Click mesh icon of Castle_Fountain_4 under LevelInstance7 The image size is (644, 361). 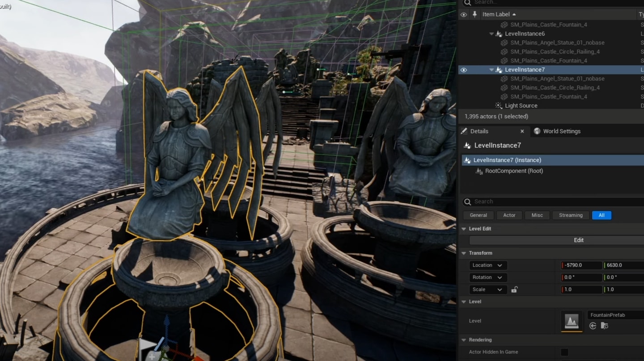point(504,97)
